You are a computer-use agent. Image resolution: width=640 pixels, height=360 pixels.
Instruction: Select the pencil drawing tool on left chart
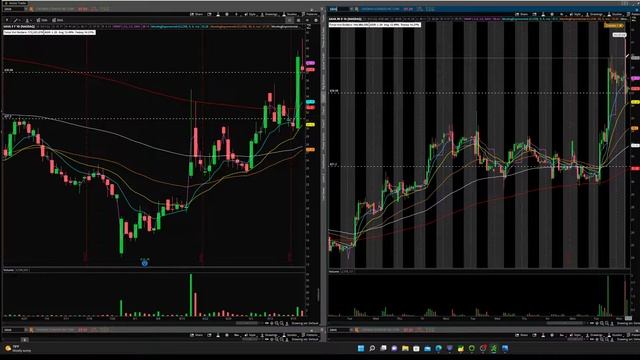coord(16,20)
